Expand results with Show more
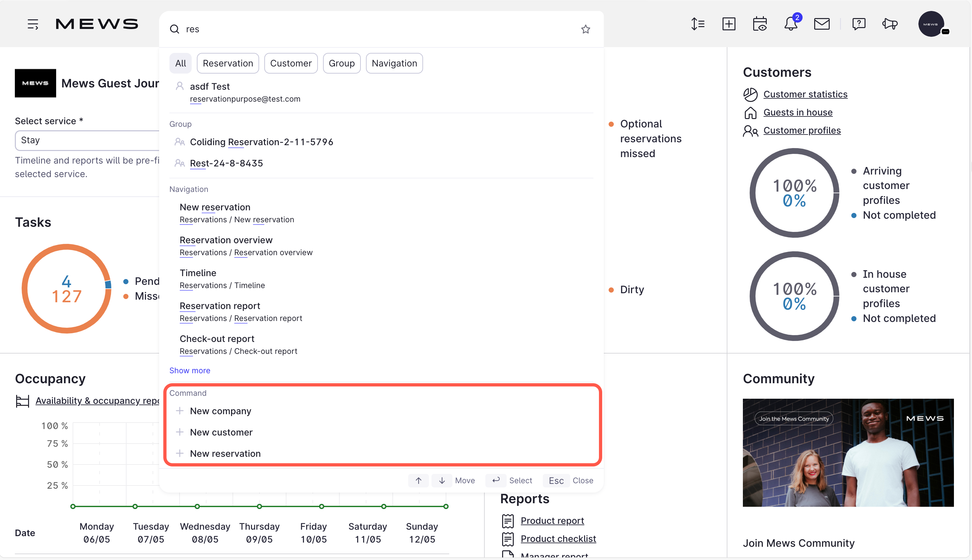This screenshot has width=972, height=560. coord(190,371)
